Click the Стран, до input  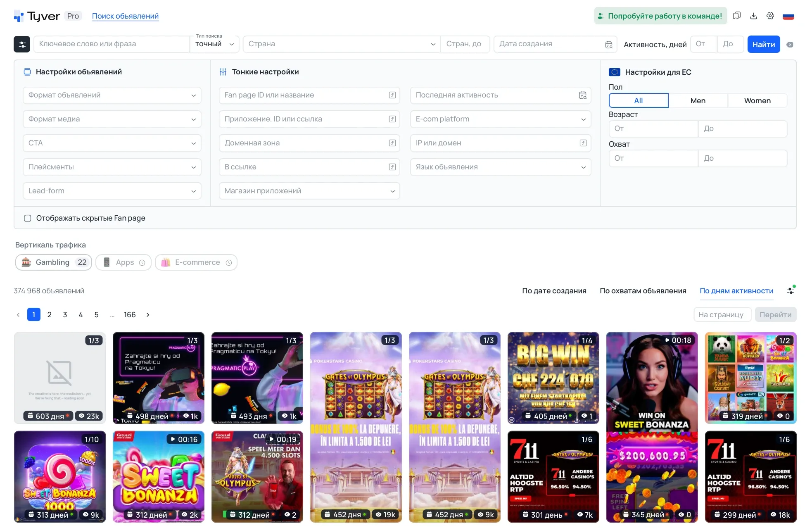(465, 44)
